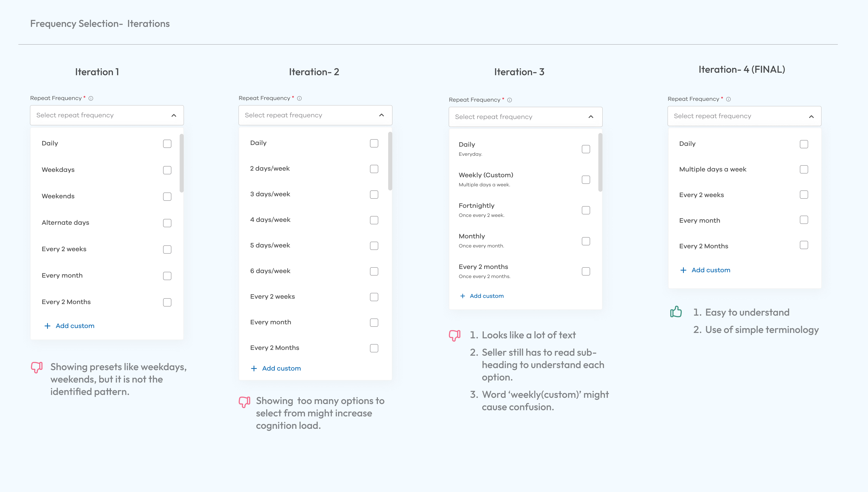Click plus icon next to Add custom in Iteration 1

48,326
